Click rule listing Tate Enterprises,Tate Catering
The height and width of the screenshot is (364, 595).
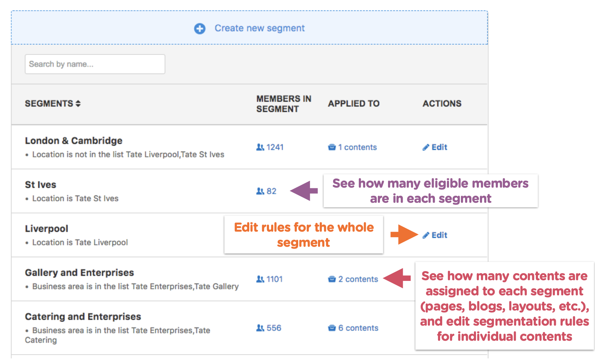point(118,335)
